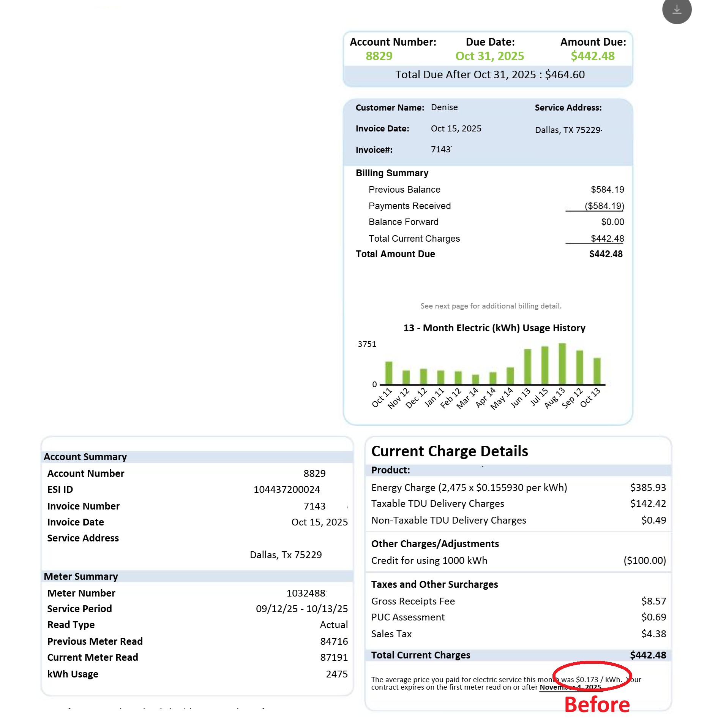Click the download icon button
The height and width of the screenshot is (728, 707).
[676, 9]
